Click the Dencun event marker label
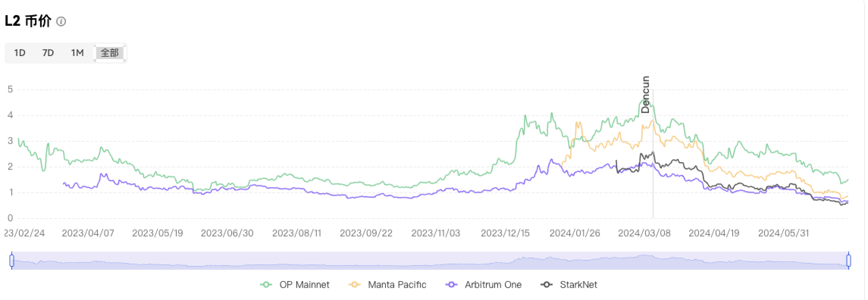 coord(646,95)
